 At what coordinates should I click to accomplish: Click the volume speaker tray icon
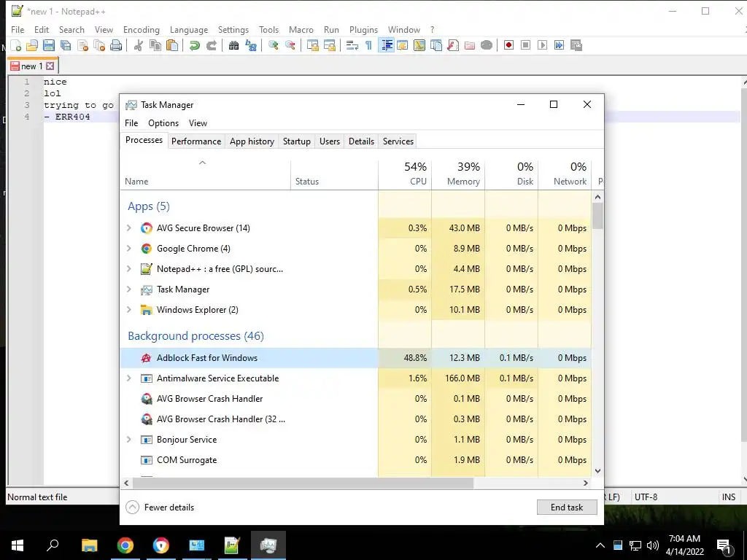coord(653,545)
